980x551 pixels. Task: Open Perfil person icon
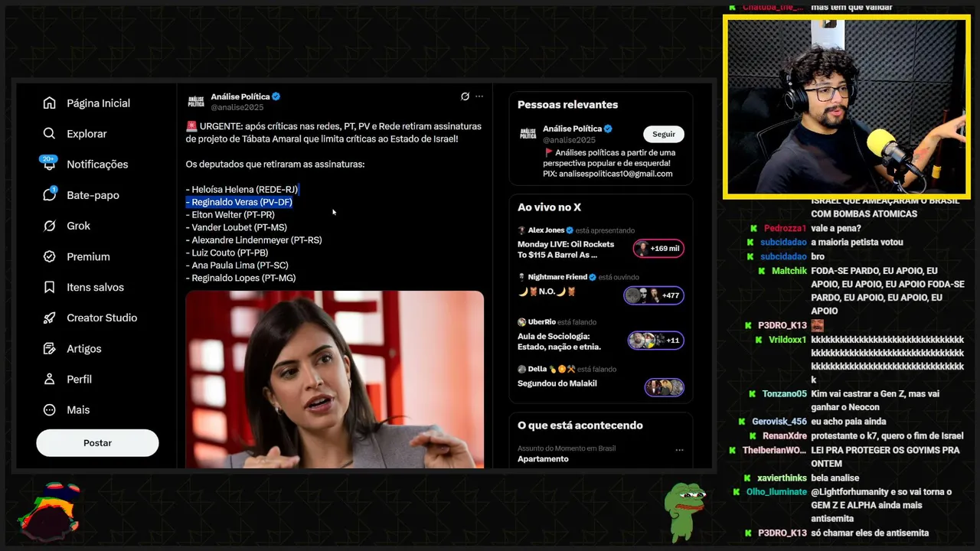(x=50, y=379)
